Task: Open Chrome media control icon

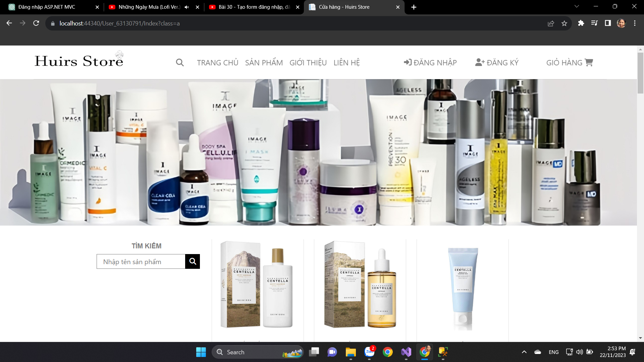Action: [594, 23]
